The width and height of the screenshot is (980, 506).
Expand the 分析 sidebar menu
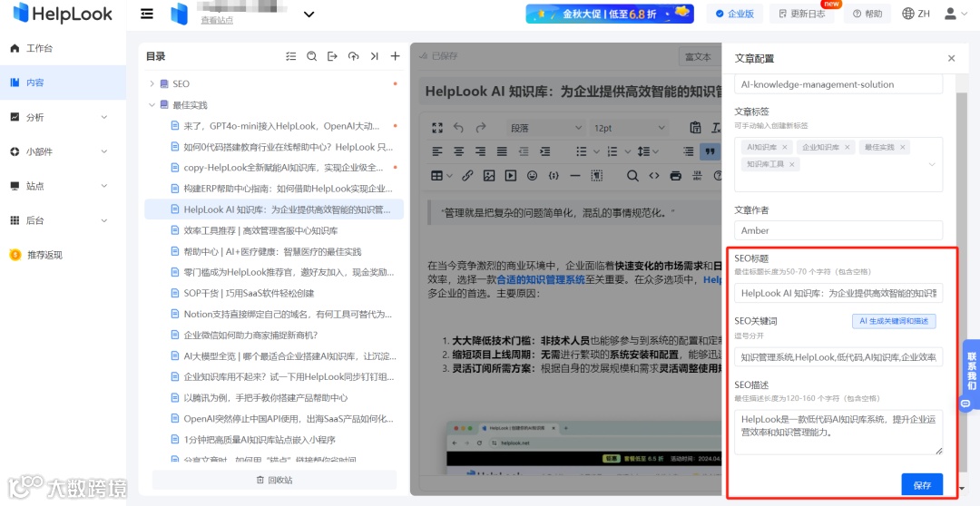coord(103,117)
